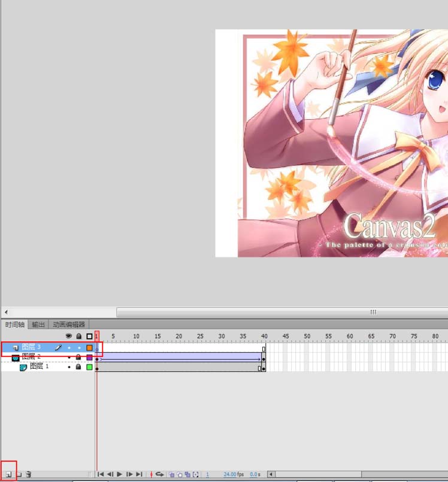
Task: Click the New Folder icon
Action: pyautogui.click(x=19, y=474)
